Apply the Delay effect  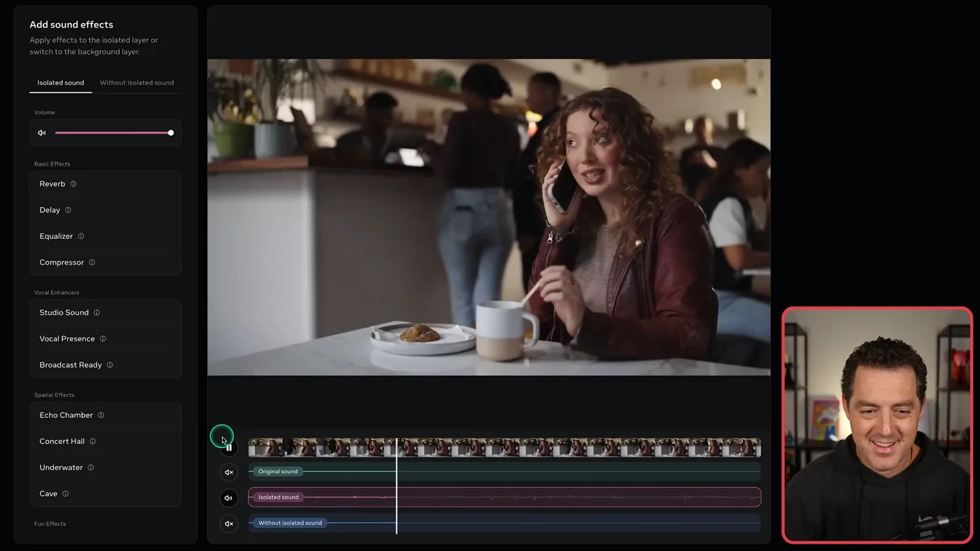pyautogui.click(x=105, y=210)
